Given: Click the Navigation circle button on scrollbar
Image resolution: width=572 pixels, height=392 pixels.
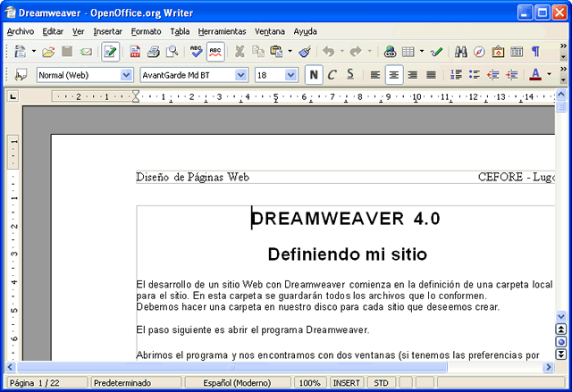Looking at the screenshot, I should coord(561,342).
